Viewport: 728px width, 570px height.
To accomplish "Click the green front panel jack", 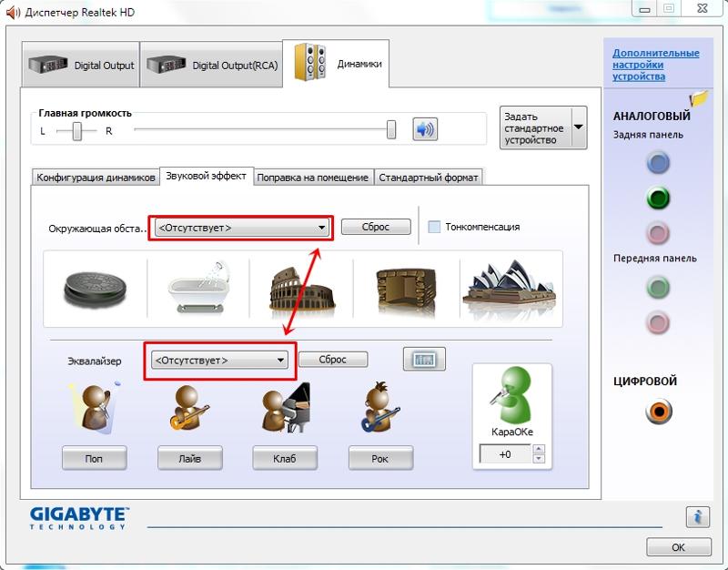I will (x=658, y=288).
